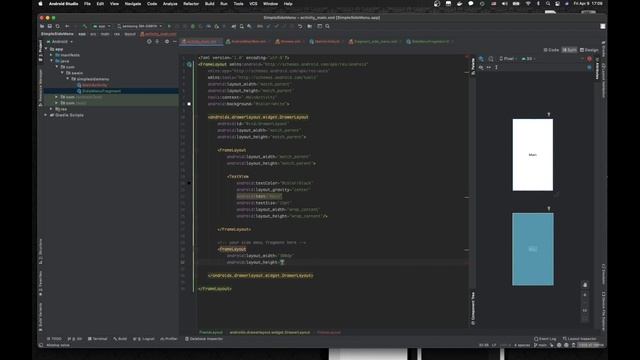Open macOS Spotlight search in menu bar
640x360 pixels.
tap(548, 4)
